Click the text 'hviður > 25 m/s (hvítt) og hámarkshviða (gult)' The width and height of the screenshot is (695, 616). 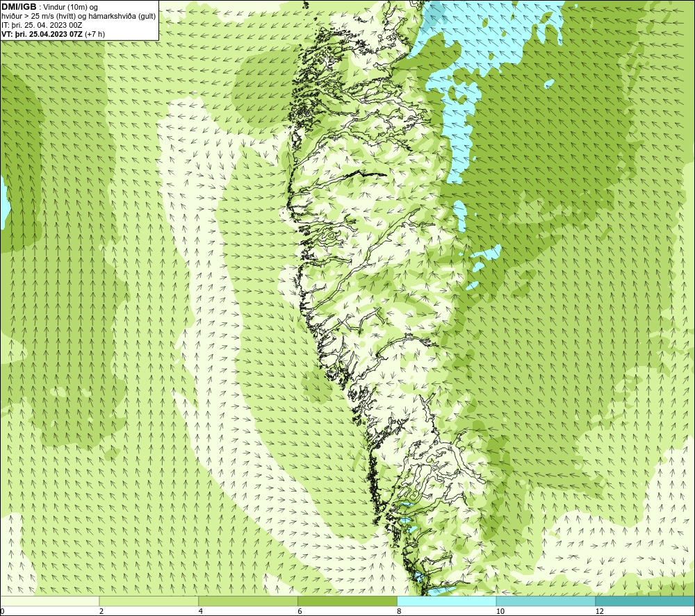click(79, 17)
